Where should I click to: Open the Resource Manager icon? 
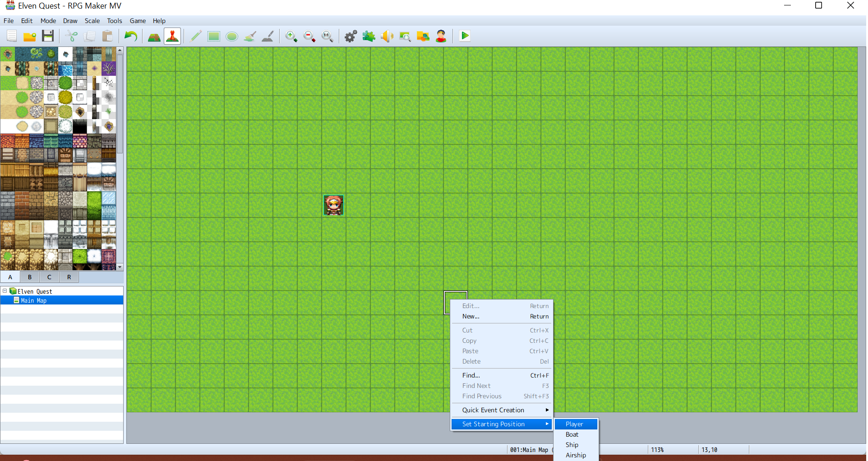(423, 36)
